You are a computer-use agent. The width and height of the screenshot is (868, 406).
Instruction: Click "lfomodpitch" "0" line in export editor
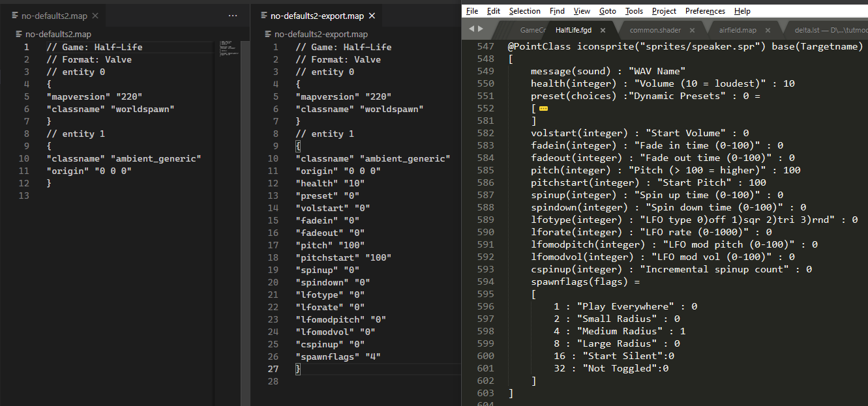tap(340, 319)
